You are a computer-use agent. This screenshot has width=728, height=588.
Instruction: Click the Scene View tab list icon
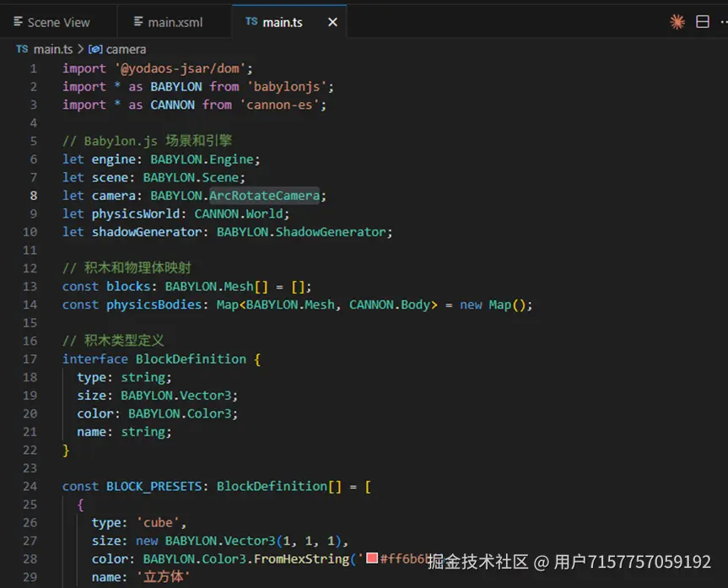coord(18,21)
